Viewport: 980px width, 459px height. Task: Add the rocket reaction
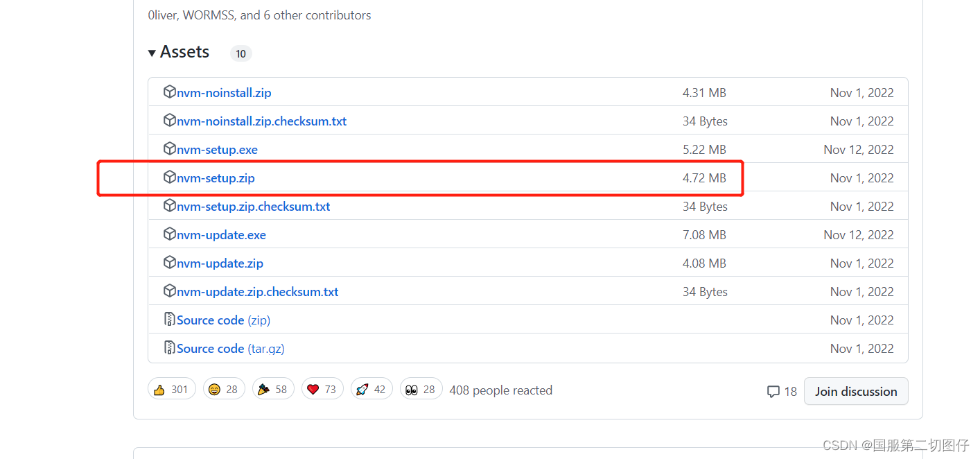[x=371, y=389]
